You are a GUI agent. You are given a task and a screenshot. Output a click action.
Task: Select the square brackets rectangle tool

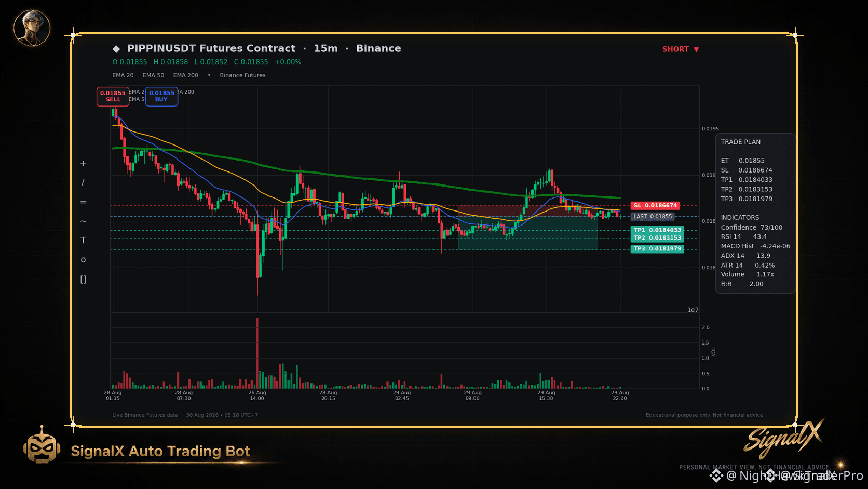pos(83,280)
